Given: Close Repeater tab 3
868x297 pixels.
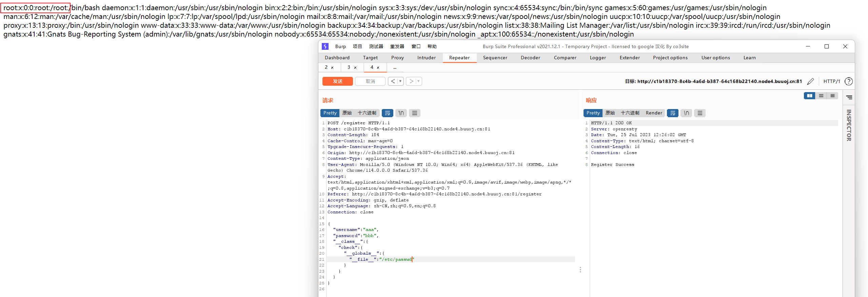Looking at the screenshot, I should pos(355,68).
